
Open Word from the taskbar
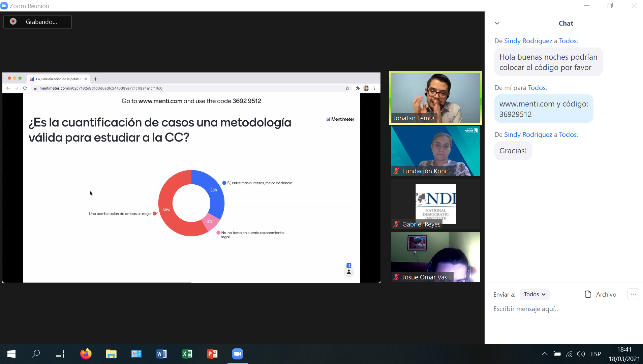click(x=161, y=354)
